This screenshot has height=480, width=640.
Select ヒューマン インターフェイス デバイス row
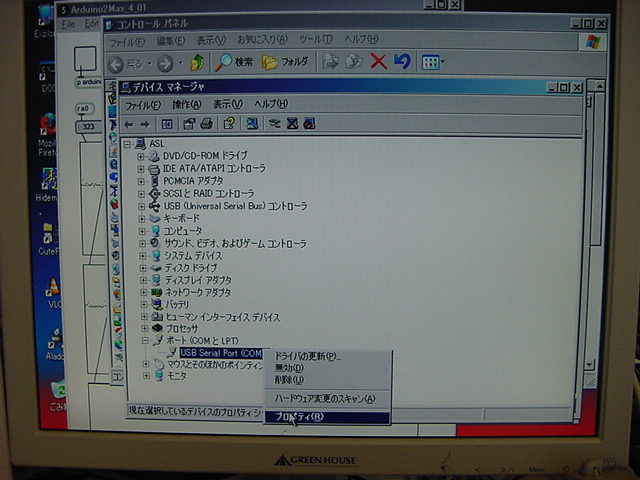tap(223, 317)
